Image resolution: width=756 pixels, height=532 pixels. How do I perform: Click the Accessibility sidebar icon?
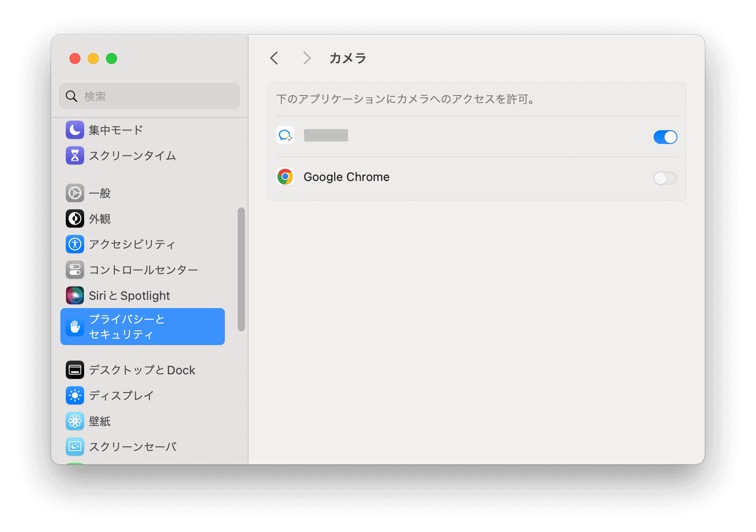[x=75, y=244]
